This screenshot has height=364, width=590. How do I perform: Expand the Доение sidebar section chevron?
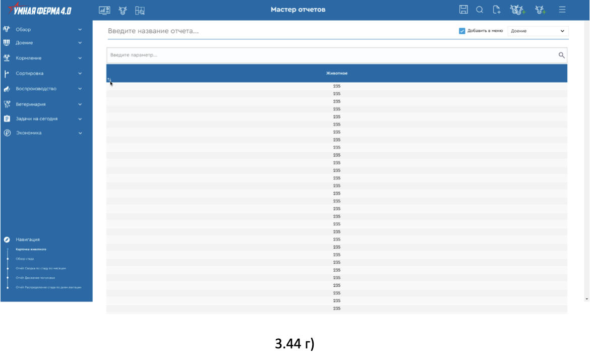[80, 43]
